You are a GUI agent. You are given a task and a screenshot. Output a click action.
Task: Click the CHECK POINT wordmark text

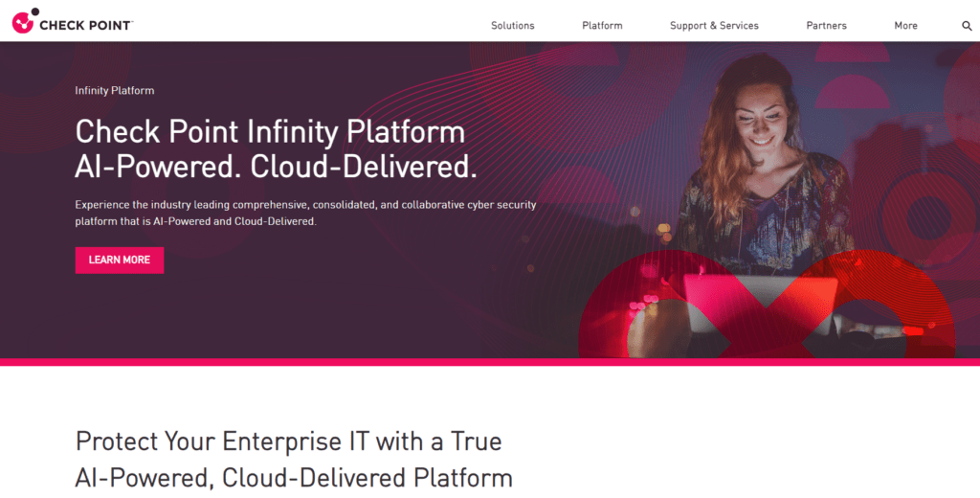86,26
